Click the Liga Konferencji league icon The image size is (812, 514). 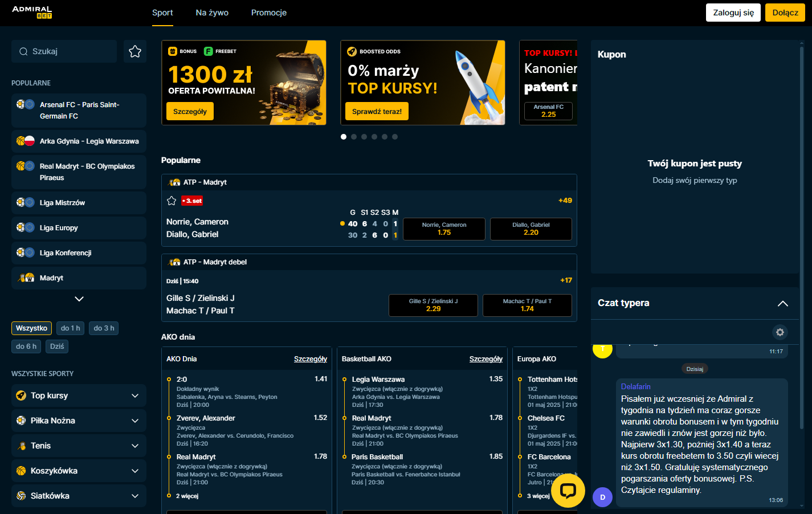26,252
